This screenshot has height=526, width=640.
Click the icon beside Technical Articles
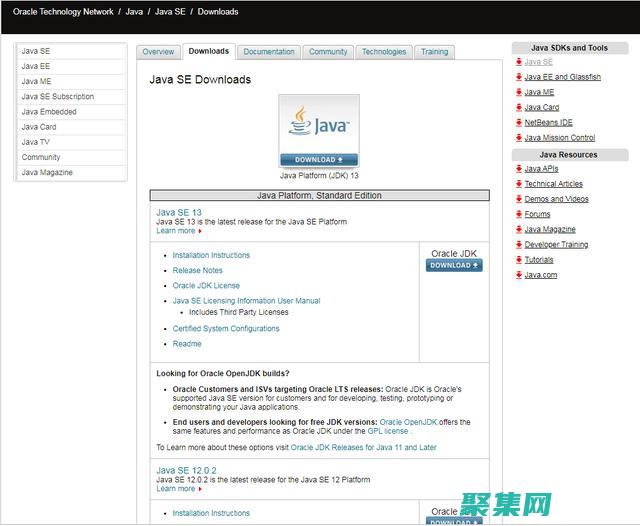[x=519, y=184]
